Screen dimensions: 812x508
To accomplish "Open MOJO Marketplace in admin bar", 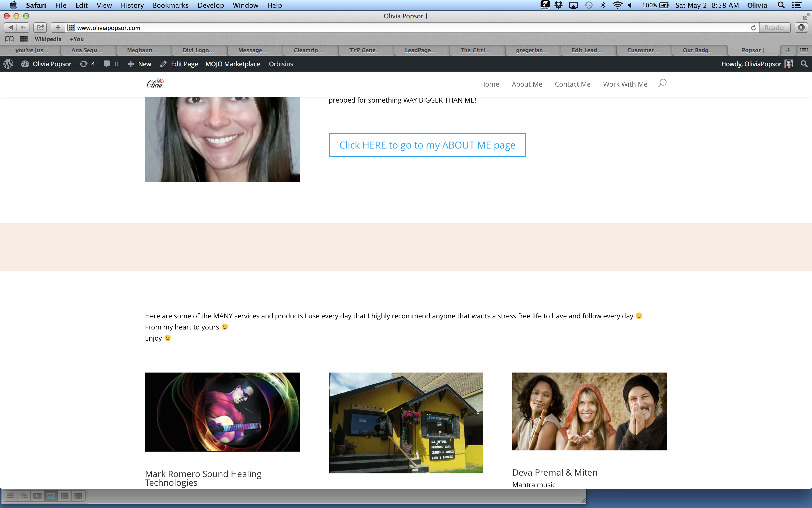I will tap(232, 64).
